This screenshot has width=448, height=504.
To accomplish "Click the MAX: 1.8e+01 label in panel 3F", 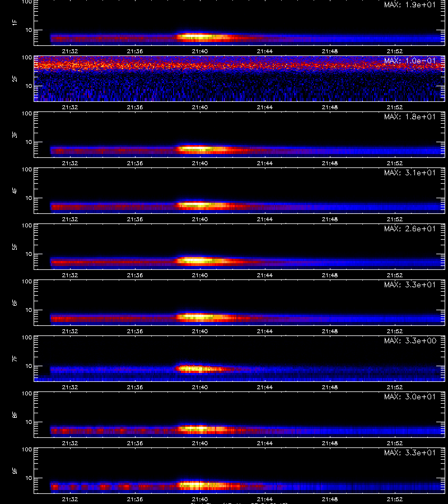I will (x=410, y=116).
